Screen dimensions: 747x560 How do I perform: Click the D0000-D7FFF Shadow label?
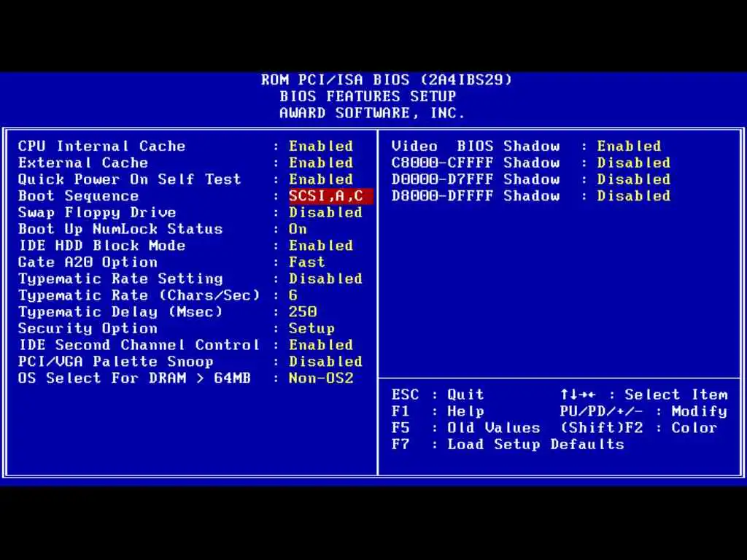point(476,179)
